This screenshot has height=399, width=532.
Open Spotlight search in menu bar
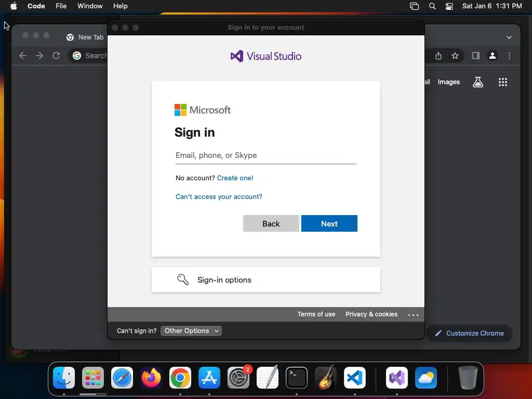pos(432,6)
